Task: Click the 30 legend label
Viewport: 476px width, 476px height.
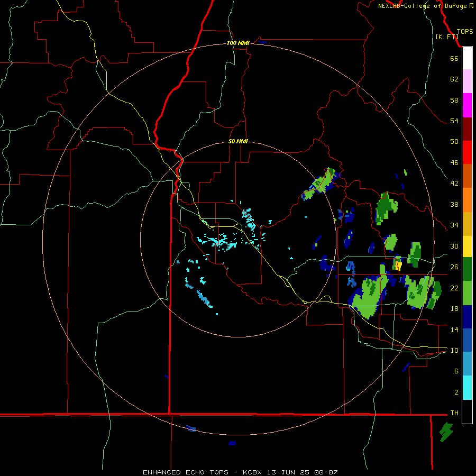Action: click(454, 246)
